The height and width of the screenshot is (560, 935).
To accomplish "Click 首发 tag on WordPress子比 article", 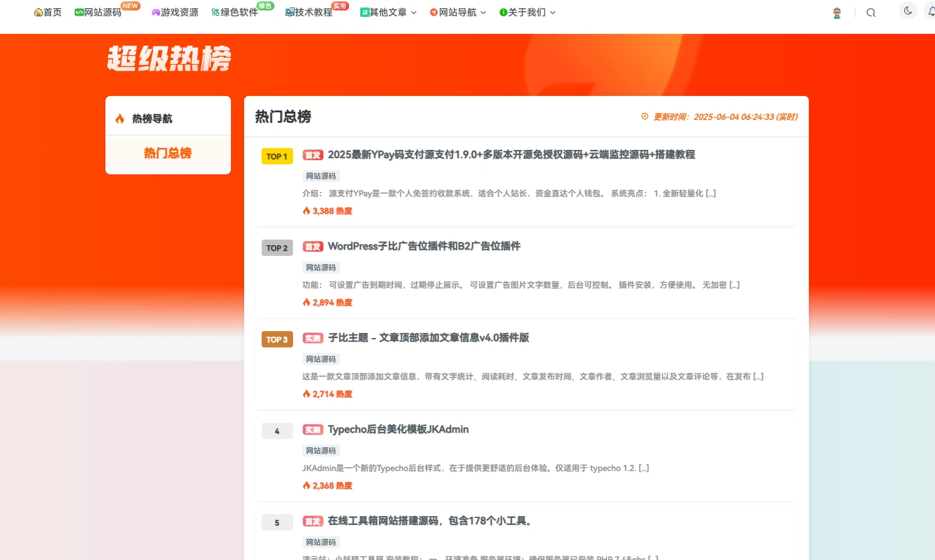I will [x=313, y=246].
